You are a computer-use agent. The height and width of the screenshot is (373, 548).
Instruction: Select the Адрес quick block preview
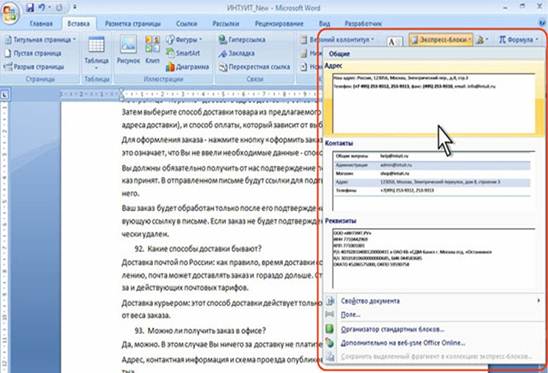tap(434, 103)
